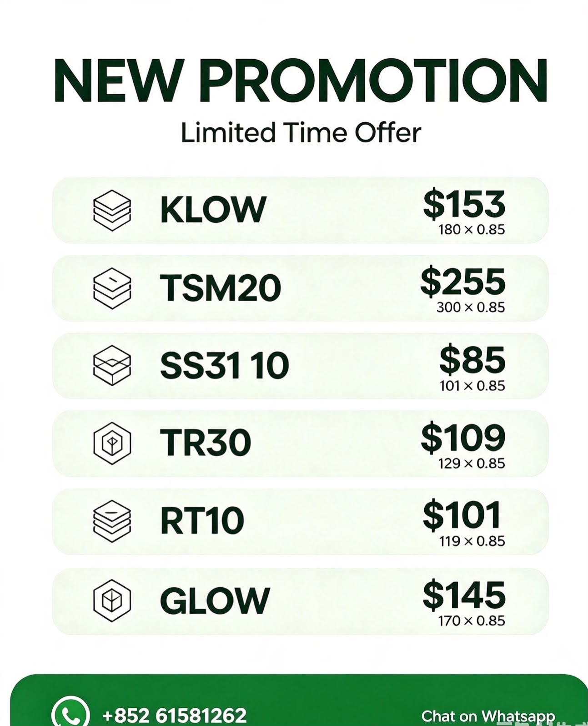Click the $85 price label
This screenshot has width=588, height=726.
(x=472, y=359)
